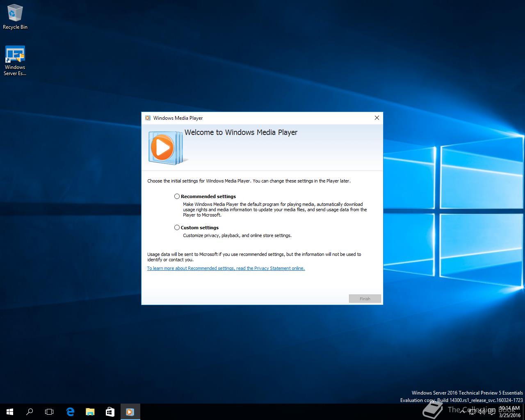Select the Windows Server Essentials desktop shortcut
The image size is (525, 420).
click(x=15, y=61)
